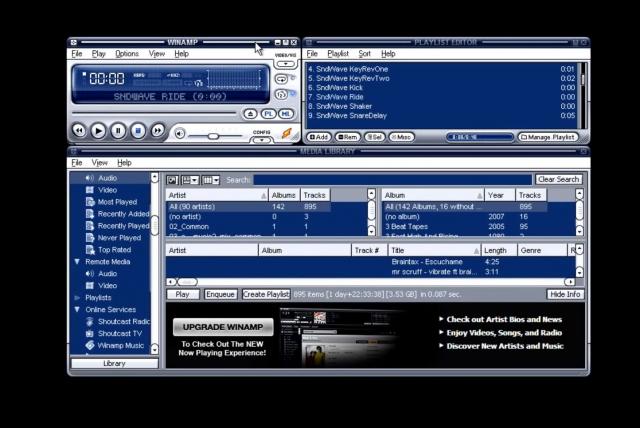Open the CONFIG drawer dropdown arrow
This screenshot has height=428, width=640.
(x=262, y=140)
